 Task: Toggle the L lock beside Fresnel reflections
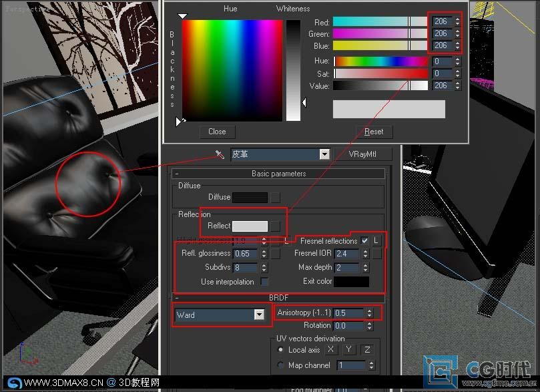(x=376, y=241)
